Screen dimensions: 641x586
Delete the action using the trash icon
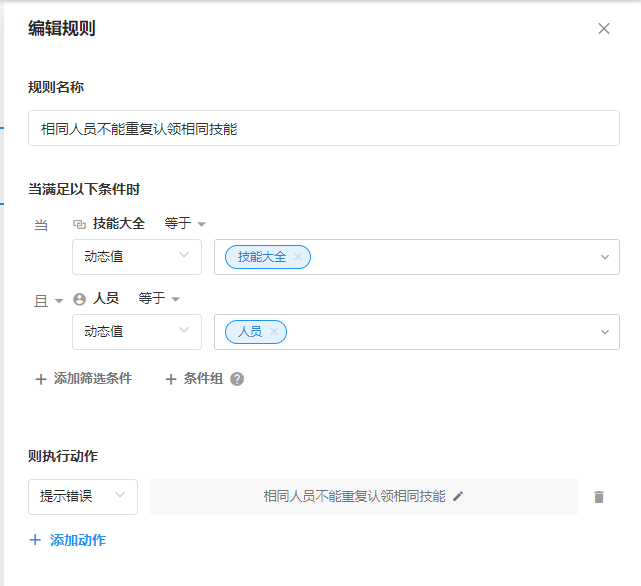[599, 497]
